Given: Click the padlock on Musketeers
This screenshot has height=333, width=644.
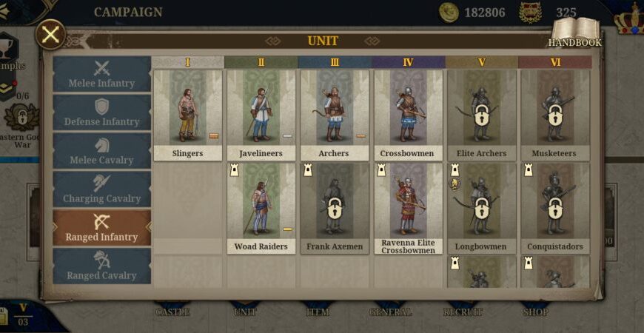Looking at the screenshot, I should [555, 115].
